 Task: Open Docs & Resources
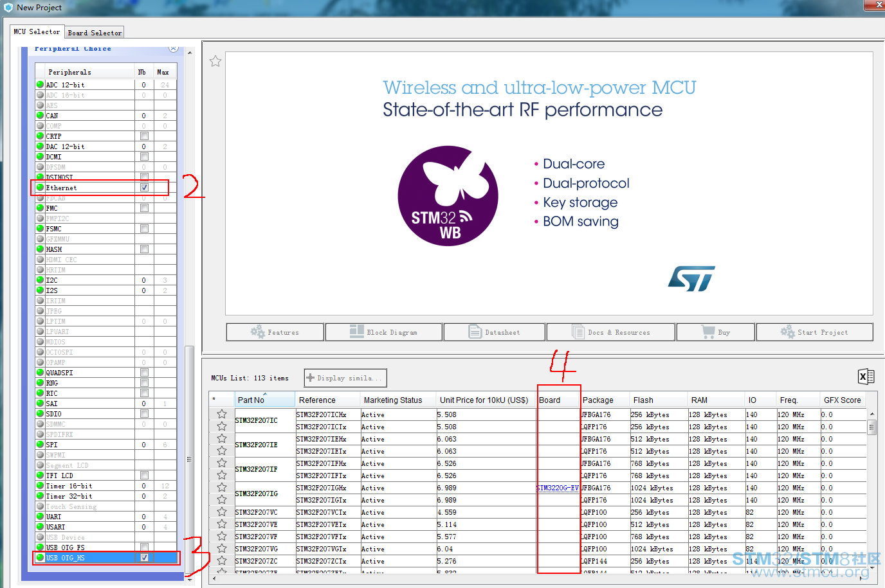pos(611,332)
